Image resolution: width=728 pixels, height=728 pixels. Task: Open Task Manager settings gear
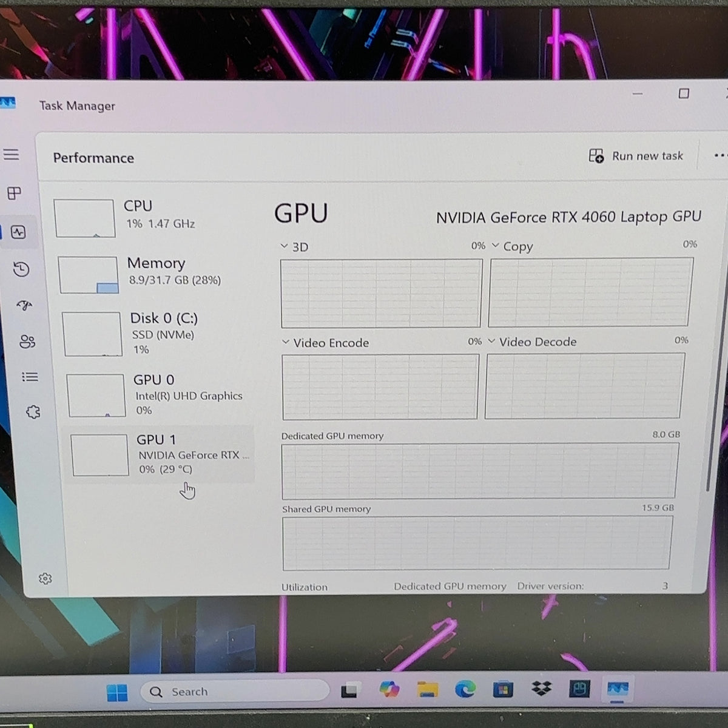tap(45, 579)
